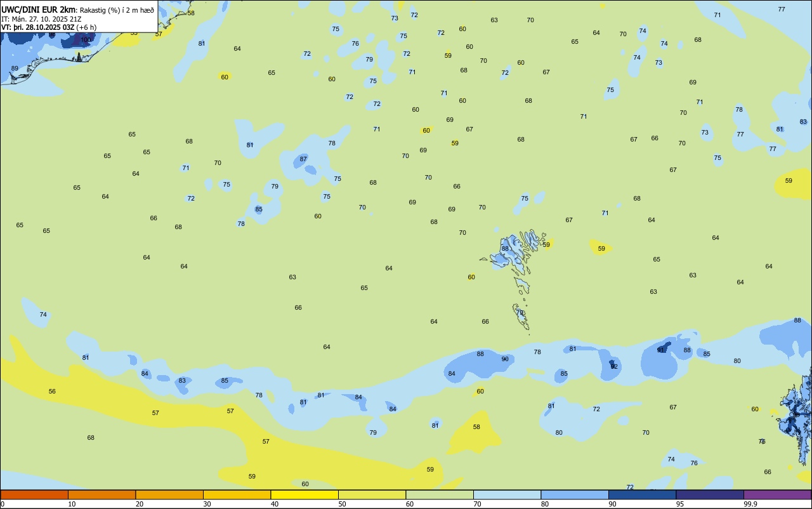Pick the bright yellow 40–50 legend swatch

click(304, 494)
